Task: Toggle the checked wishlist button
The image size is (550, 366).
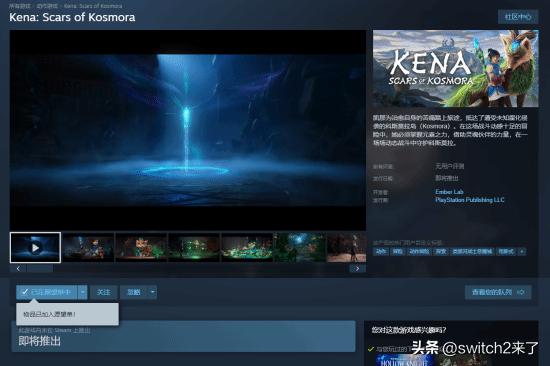Action: 47,292
